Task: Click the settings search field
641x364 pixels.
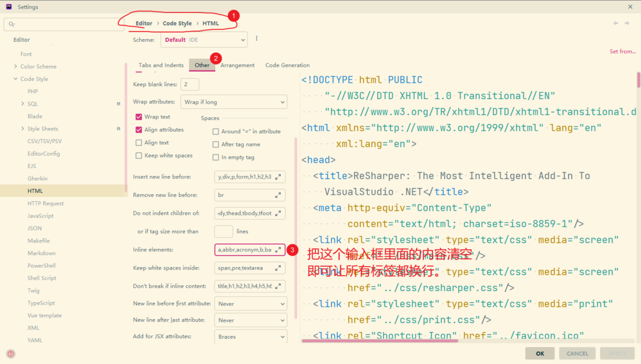Action: click(64, 24)
